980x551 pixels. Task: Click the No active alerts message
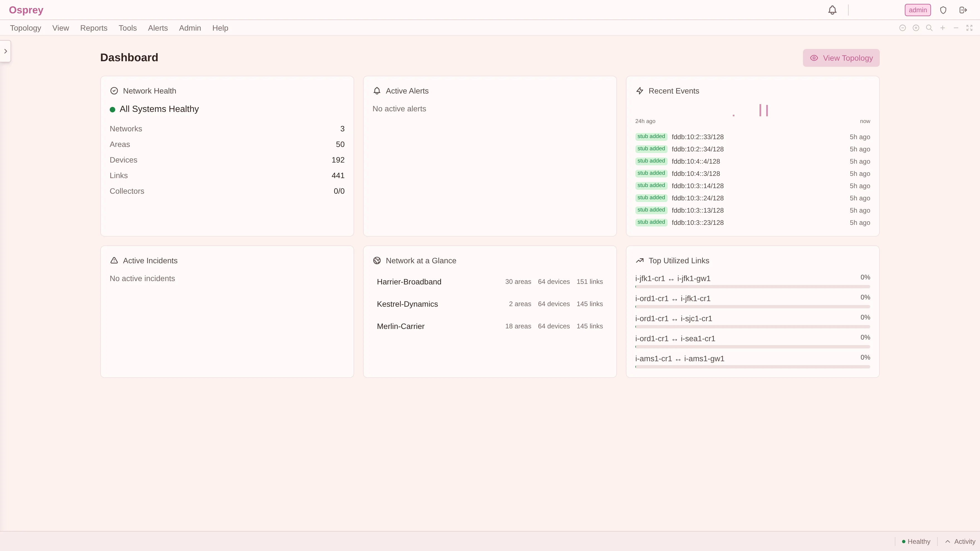pyautogui.click(x=399, y=109)
